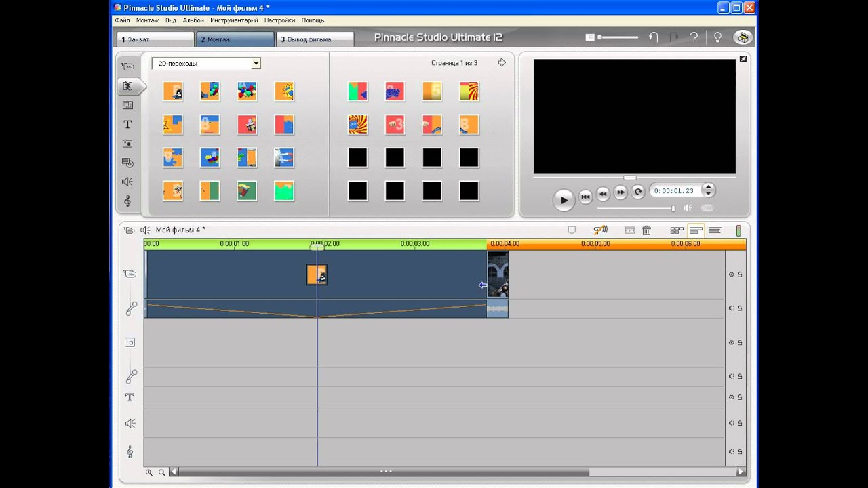
Task: Open the music album treble clef icon
Action: [x=127, y=201]
